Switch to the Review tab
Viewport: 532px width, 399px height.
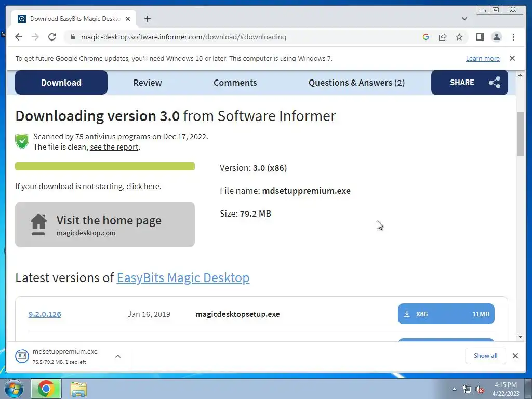[x=148, y=83]
